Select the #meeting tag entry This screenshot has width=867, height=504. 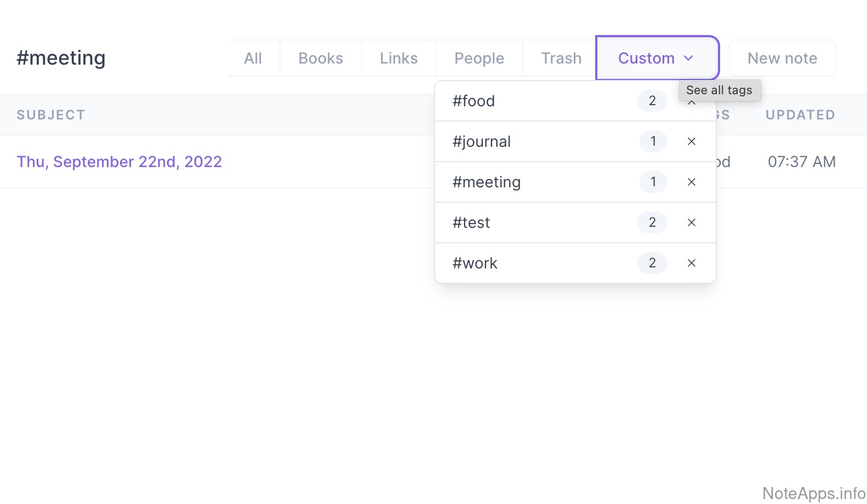coord(486,182)
